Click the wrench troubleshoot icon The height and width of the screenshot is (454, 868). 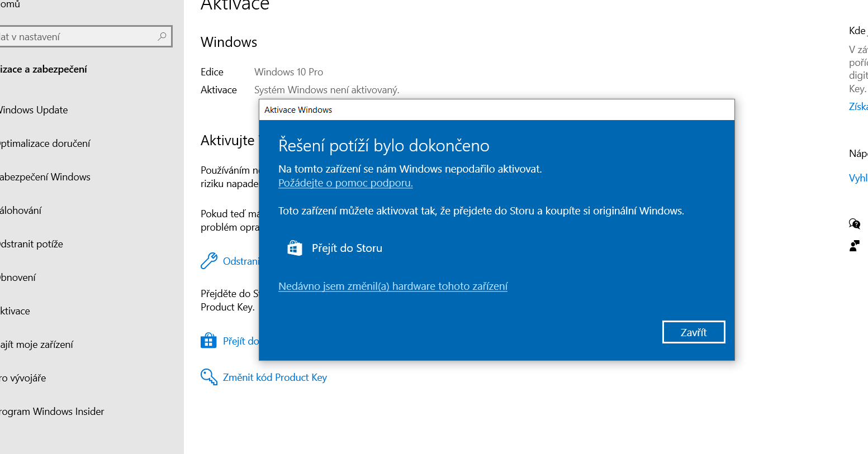click(208, 261)
